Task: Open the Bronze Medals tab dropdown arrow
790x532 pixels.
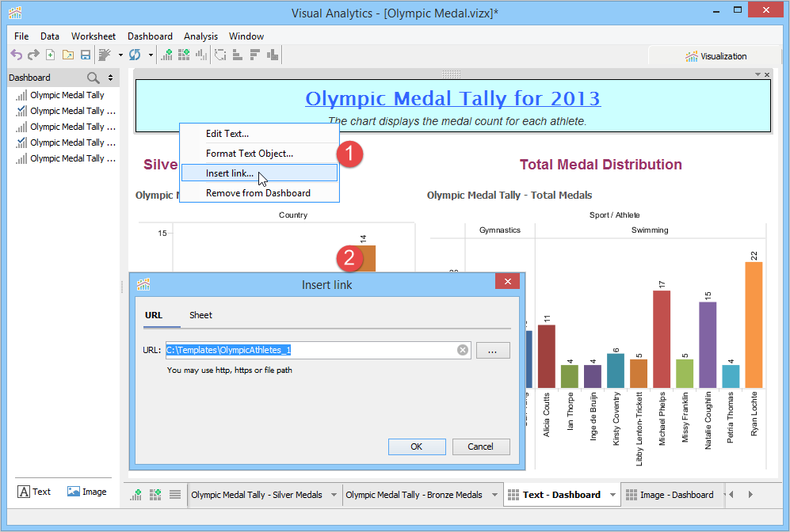Action: pos(494,495)
